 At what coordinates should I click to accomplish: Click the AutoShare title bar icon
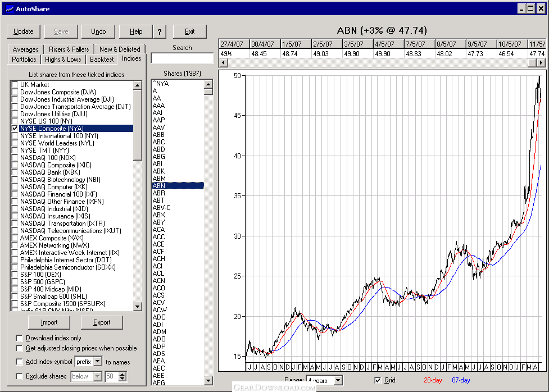point(10,9)
